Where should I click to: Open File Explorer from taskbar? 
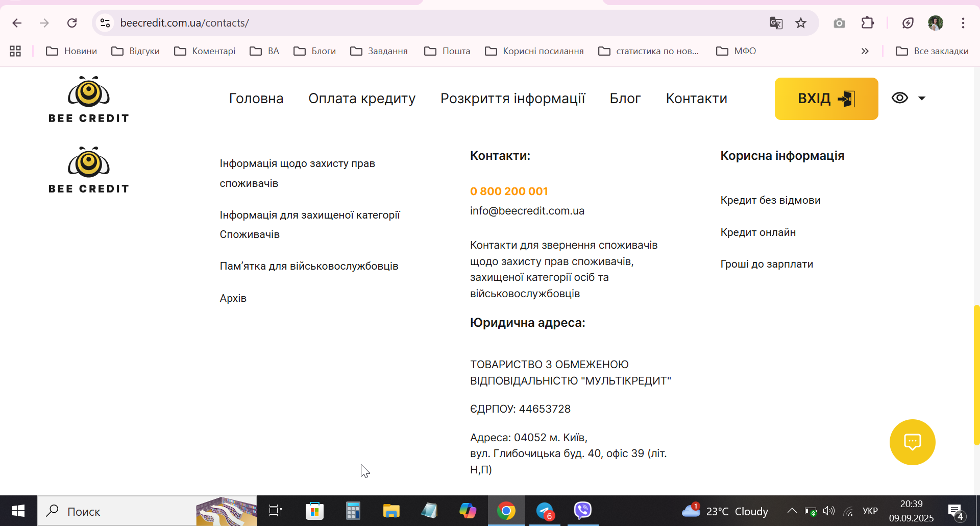(x=391, y=511)
